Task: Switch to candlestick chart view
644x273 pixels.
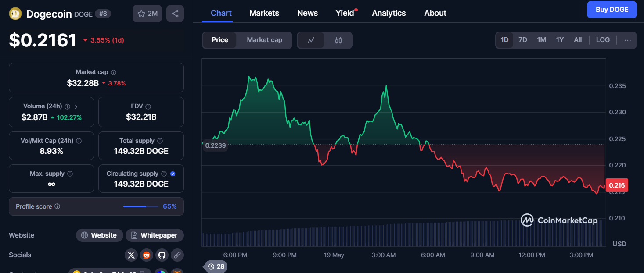Action: pos(338,40)
